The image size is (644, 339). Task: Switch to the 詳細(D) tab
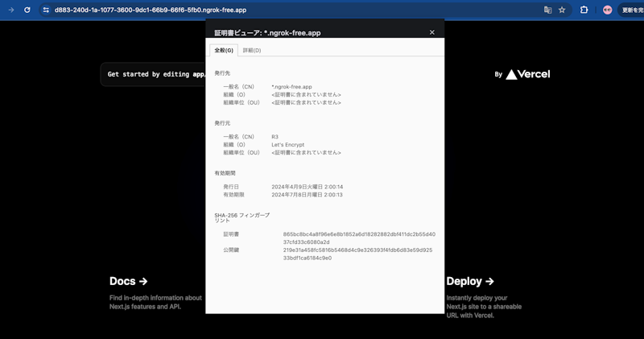pos(252,50)
